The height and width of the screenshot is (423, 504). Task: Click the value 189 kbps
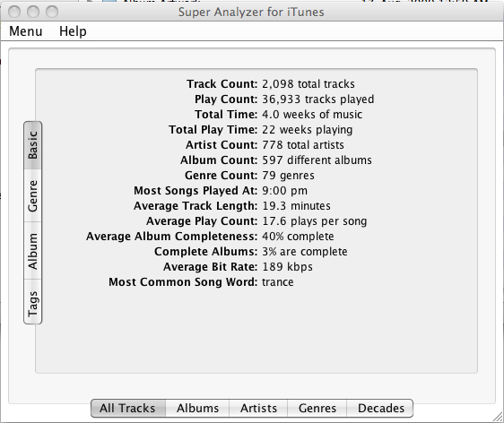point(287,267)
